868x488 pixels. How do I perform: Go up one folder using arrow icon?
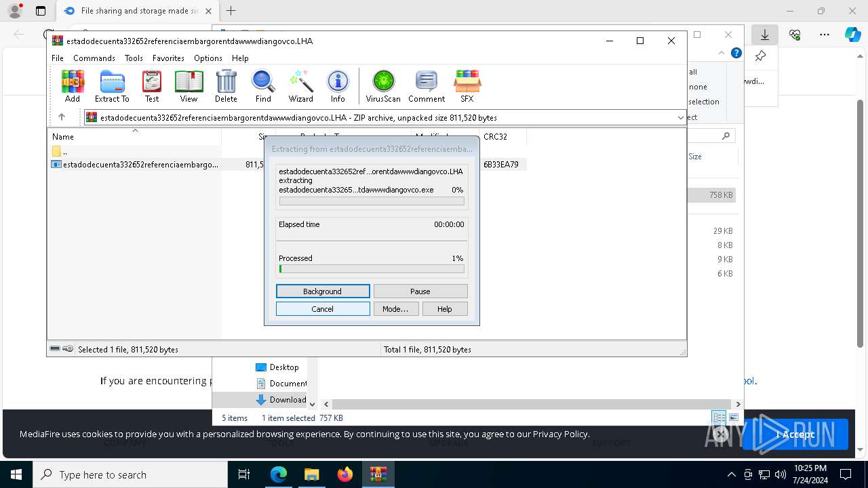62,117
